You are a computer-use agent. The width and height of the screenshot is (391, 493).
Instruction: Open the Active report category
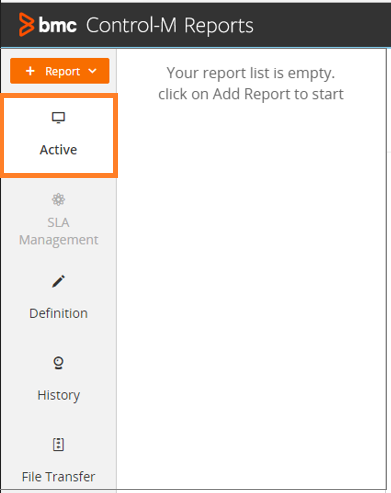pos(59,135)
